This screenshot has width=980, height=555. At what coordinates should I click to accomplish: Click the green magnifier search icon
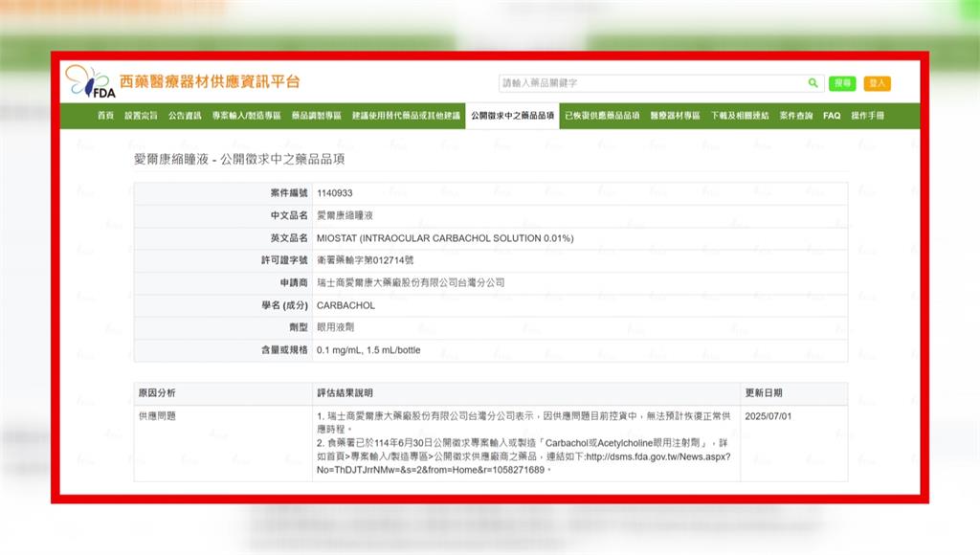(x=813, y=83)
